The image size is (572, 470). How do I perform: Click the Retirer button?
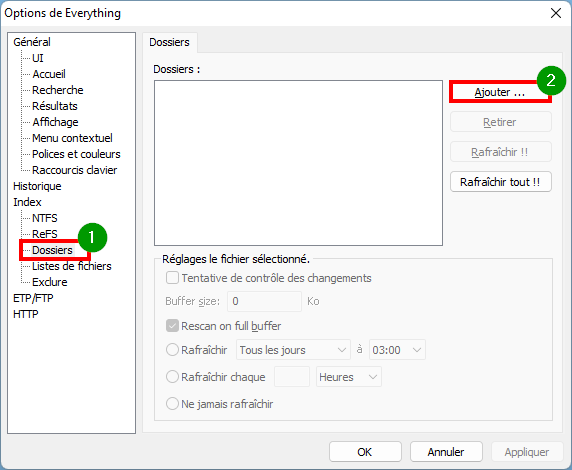point(500,122)
